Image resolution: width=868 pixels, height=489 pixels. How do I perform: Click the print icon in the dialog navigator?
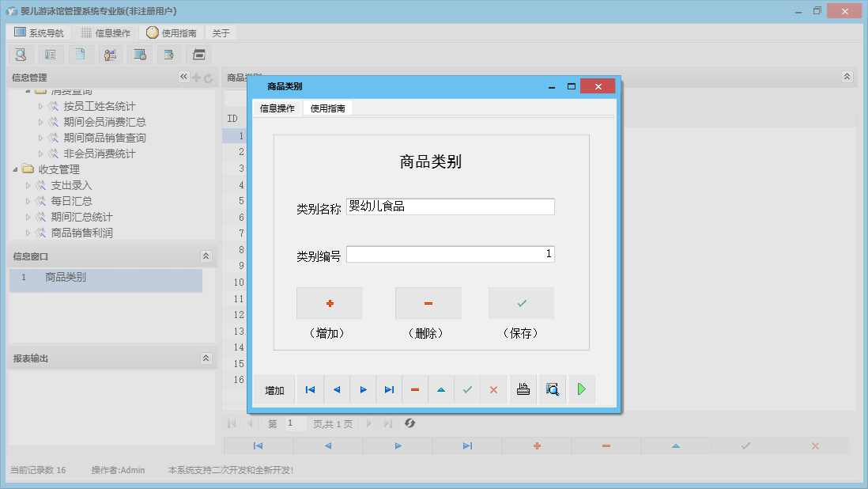523,389
